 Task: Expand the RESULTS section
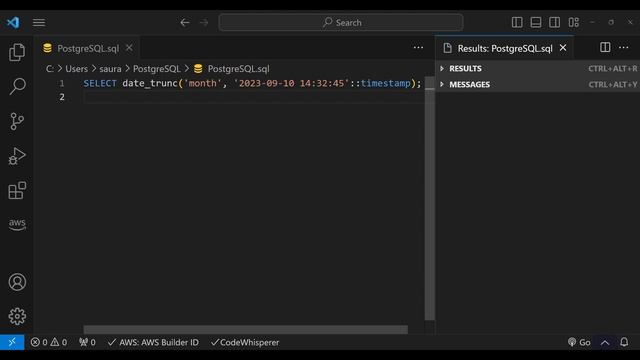tap(538, 69)
